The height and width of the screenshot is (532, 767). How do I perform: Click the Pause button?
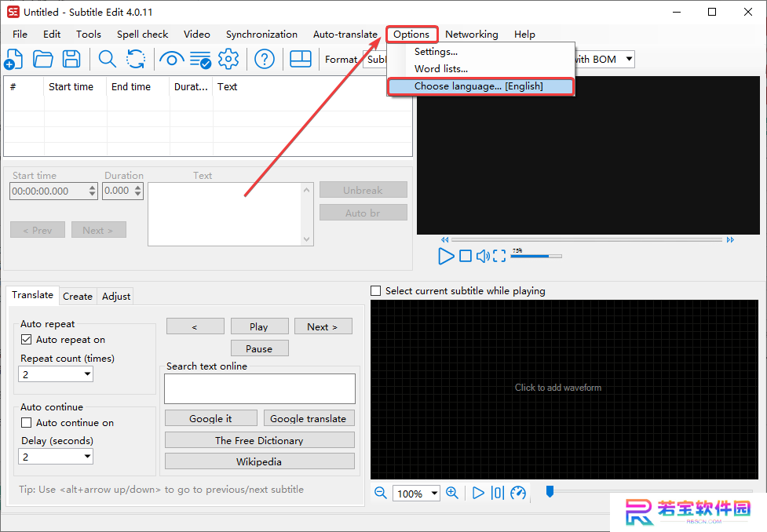click(259, 348)
